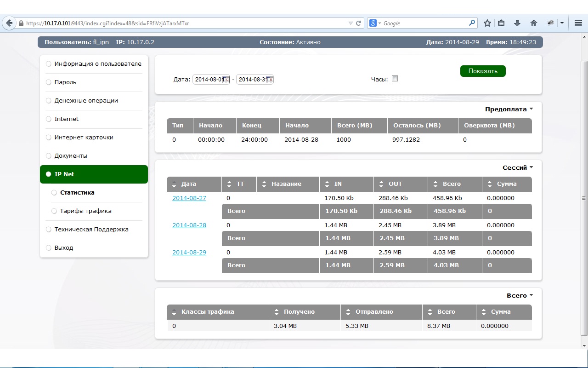
Task: Open Интернет карточки menu item
Action: tap(84, 138)
